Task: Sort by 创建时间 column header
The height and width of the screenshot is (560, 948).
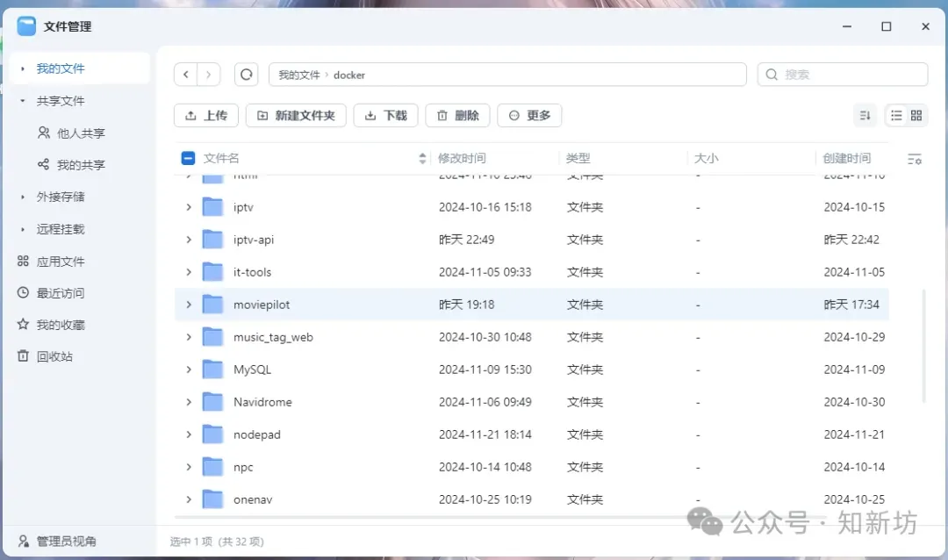Action: click(846, 159)
